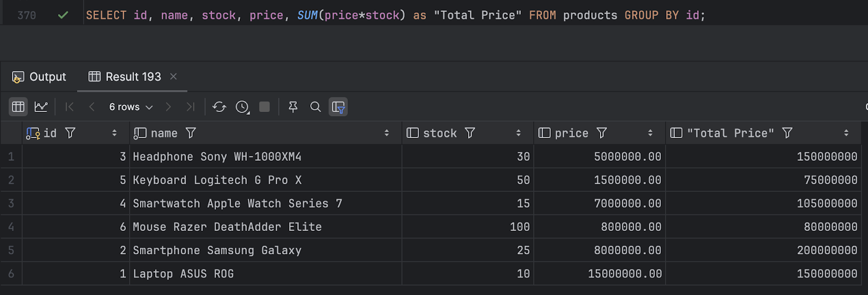Filter the price column
This screenshot has height=295, width=868.
pyautogui.click(x=602, y=133)
